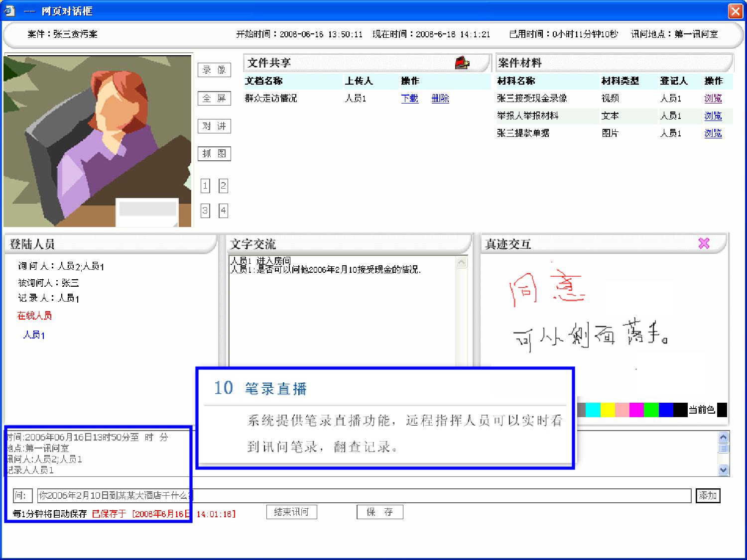Capture a snapshot with the 抓图 button

[214, 153]
